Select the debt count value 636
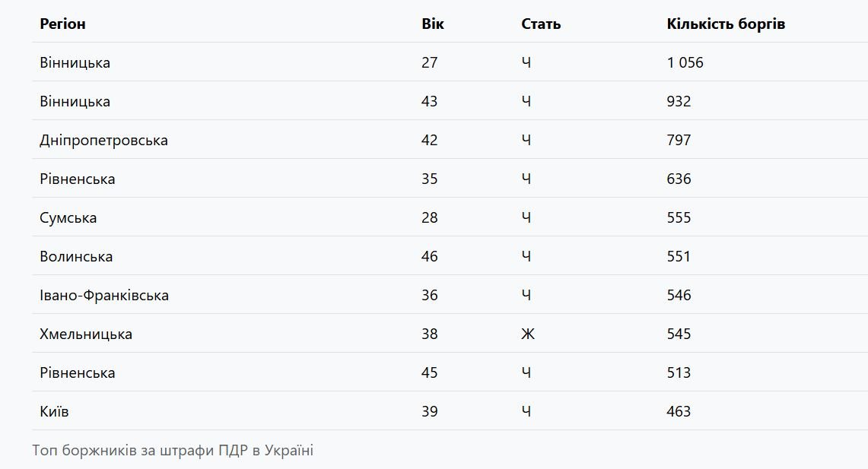The width and height of the screenshot is (868, 469). [679, 179]
